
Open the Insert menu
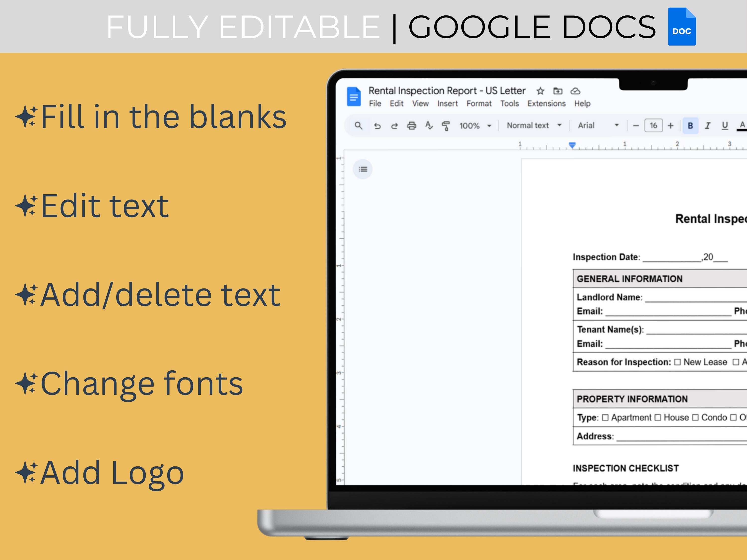447,104
